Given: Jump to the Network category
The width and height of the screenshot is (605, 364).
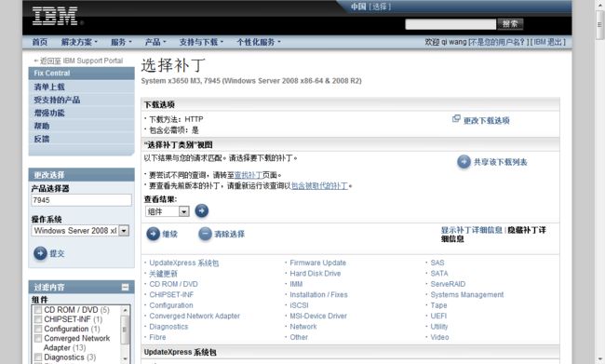Looking at the screenshot, I should tap(303, 327).
